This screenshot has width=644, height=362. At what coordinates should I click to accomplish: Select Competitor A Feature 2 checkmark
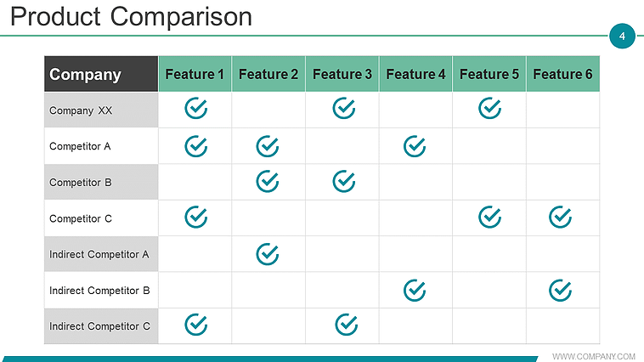click(268, 146)
